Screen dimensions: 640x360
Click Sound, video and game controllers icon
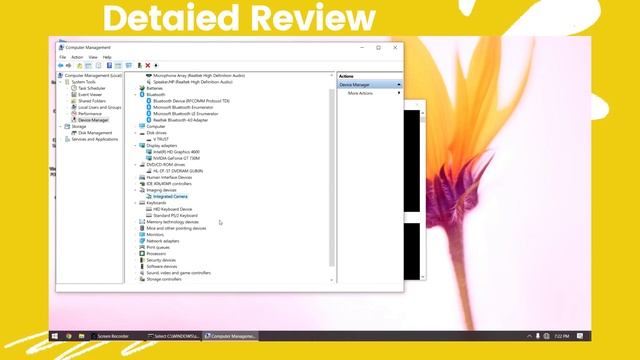click(x=142, y=273)
